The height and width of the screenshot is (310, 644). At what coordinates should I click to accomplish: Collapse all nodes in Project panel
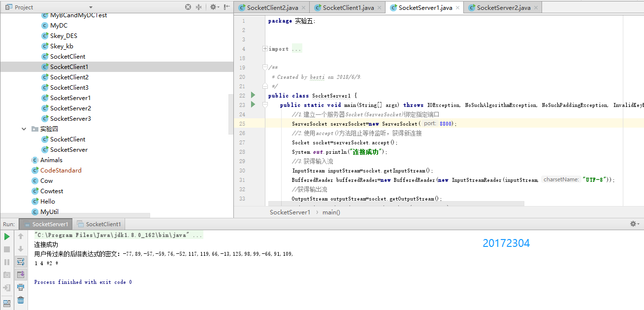tap(199, 7)
